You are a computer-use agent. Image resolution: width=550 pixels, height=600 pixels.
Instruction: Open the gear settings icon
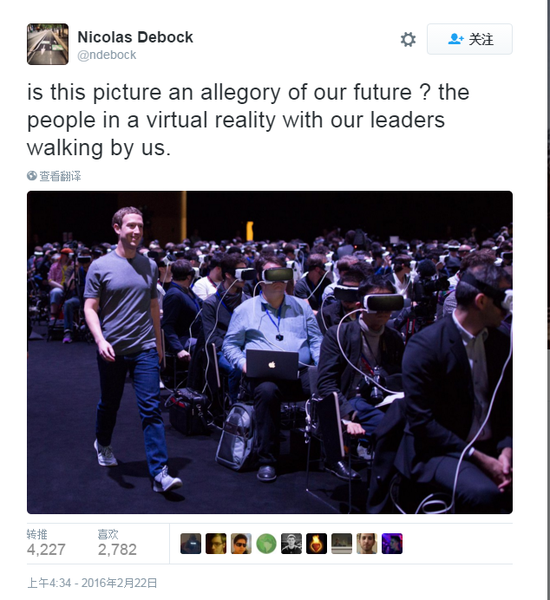(408, 39)
